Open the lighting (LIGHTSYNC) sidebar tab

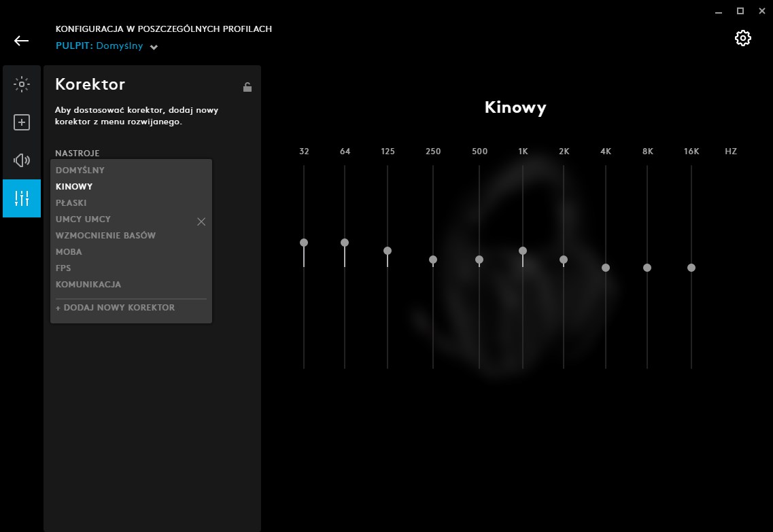coord(22,85)
